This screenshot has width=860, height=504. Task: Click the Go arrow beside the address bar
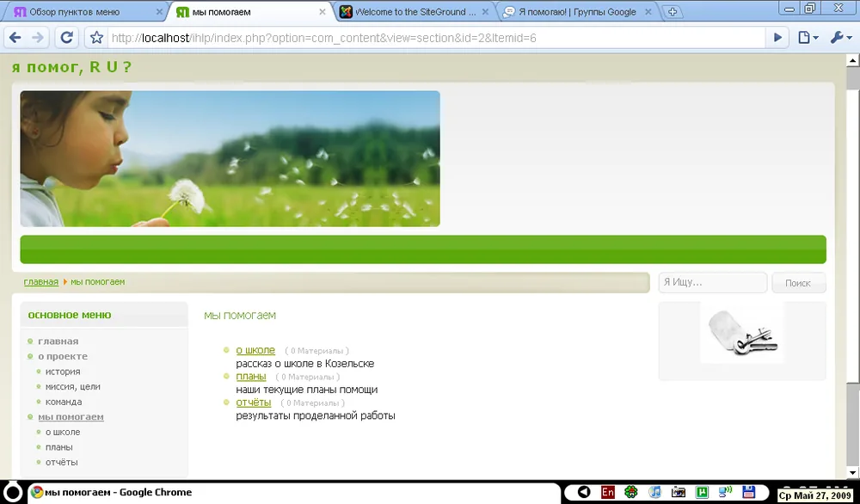click(x=777, y=37)
